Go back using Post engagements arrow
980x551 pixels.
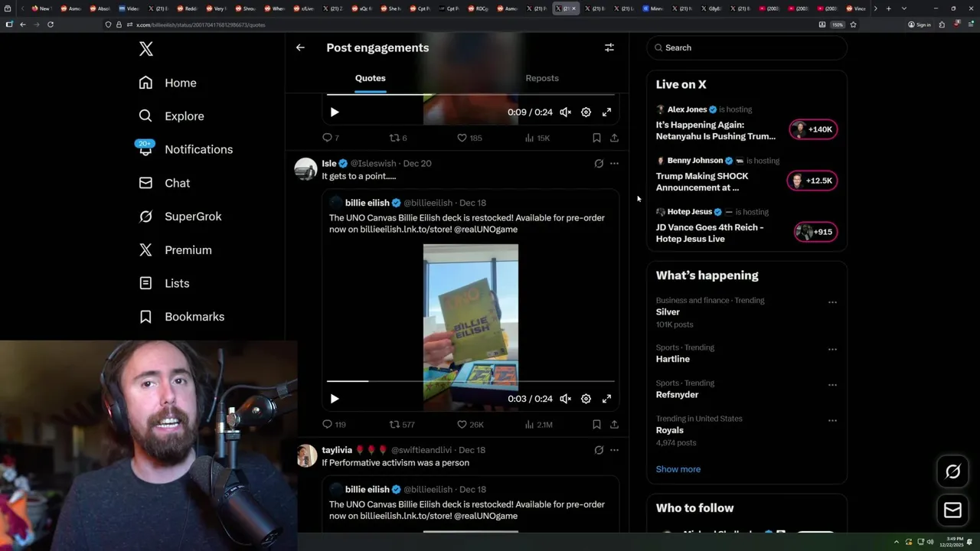pos(300,47)
